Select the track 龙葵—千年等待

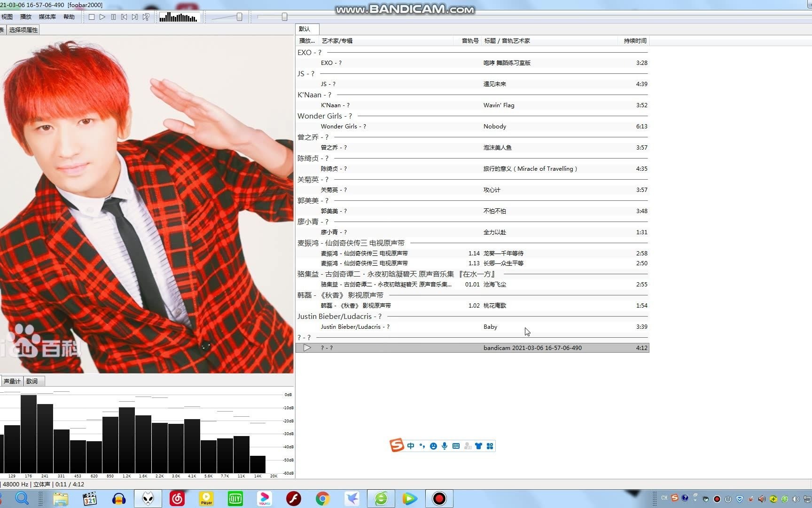click(x=473, y=254)
